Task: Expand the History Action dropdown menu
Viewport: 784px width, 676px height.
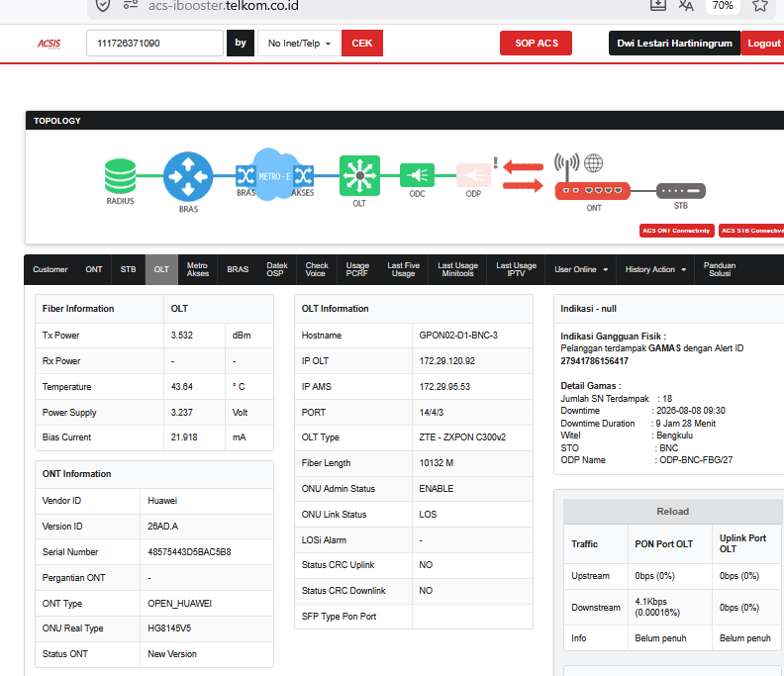Action: 655,269
